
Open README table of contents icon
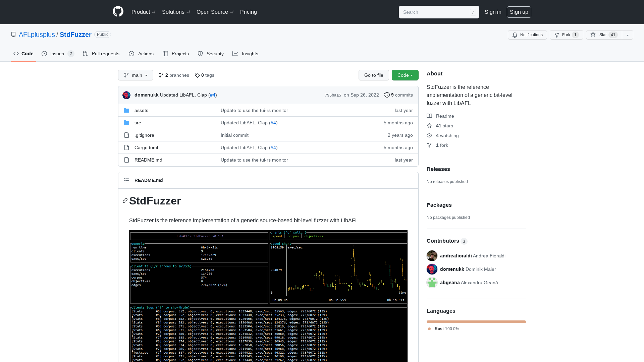[x=126, y=180]
